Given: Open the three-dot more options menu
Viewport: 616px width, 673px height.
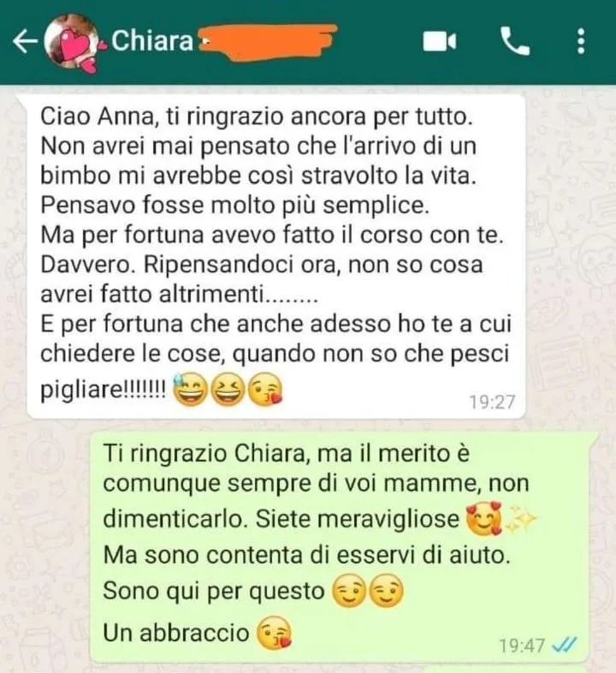Looking at the screenshot, I should point(581,42).
